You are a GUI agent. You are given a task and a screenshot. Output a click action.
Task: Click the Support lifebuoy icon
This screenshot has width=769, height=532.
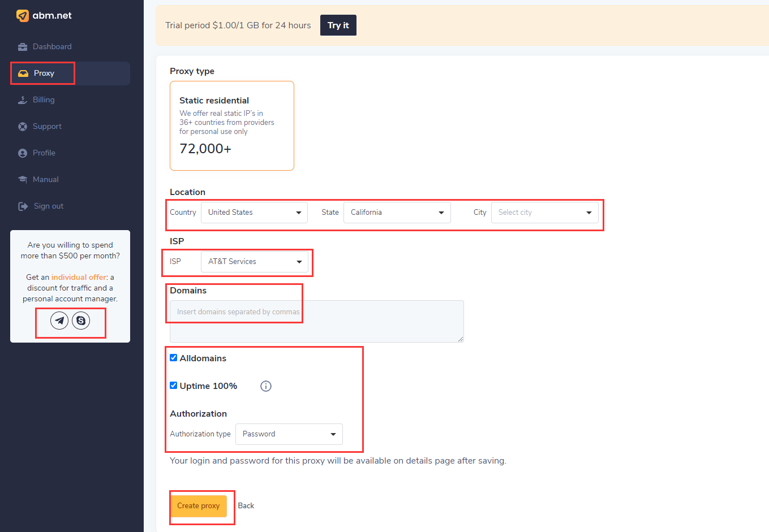[x=23, y=127]
